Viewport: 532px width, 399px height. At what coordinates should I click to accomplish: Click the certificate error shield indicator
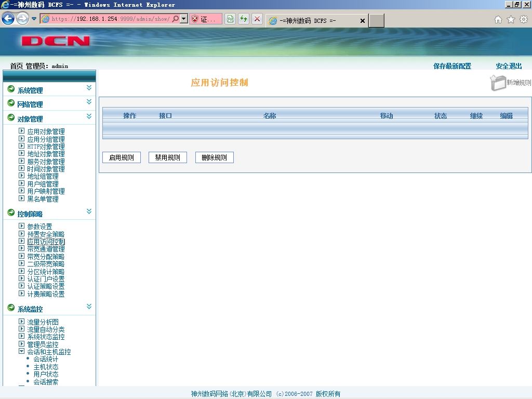click(x=206, y=19)
